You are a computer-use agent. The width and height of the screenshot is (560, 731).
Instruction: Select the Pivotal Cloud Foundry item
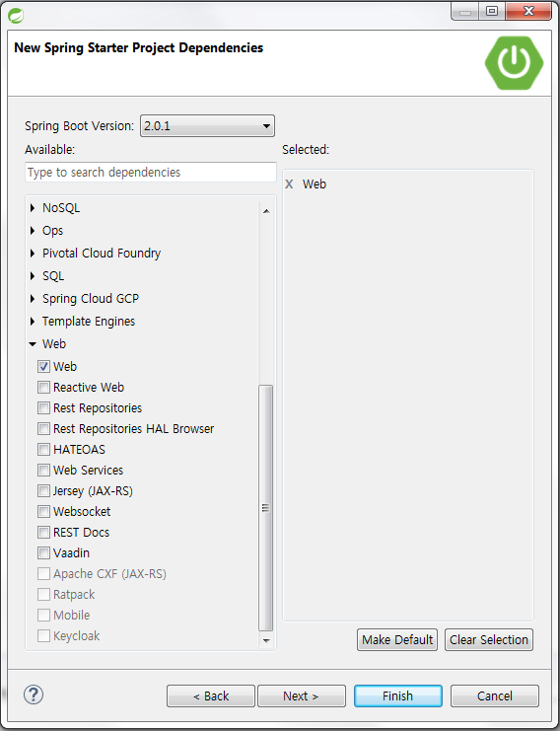point(102,254)
